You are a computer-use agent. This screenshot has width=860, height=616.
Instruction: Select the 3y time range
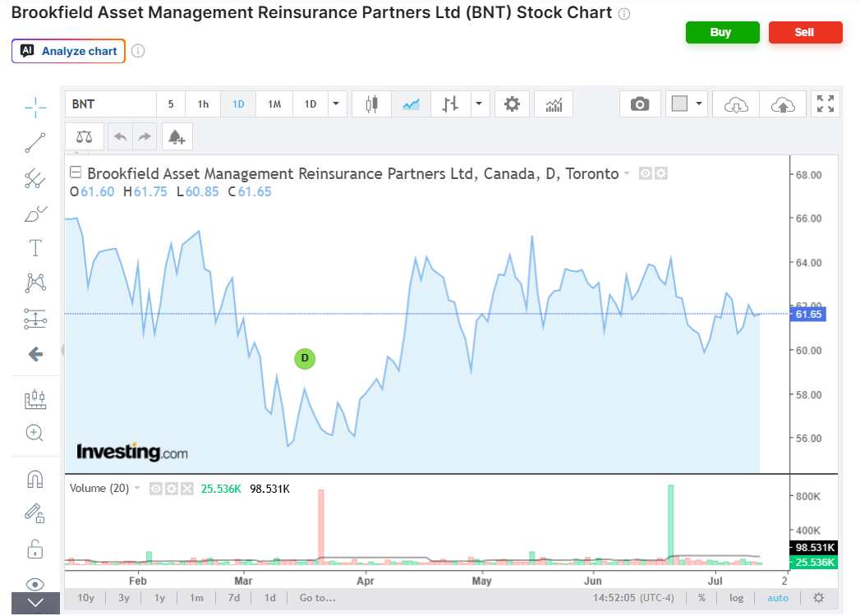(x=125, y=598)
